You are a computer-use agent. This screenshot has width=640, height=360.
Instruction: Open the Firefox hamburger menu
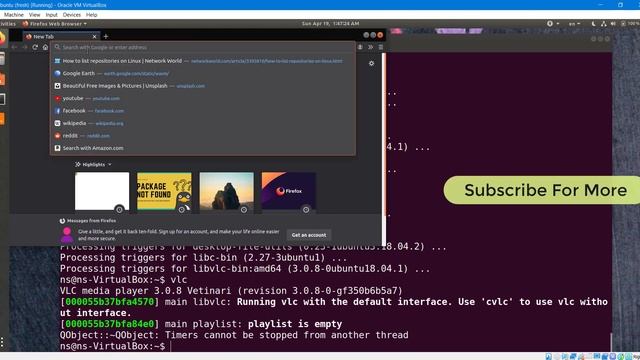pyautogui.click(x=380, y=47)
